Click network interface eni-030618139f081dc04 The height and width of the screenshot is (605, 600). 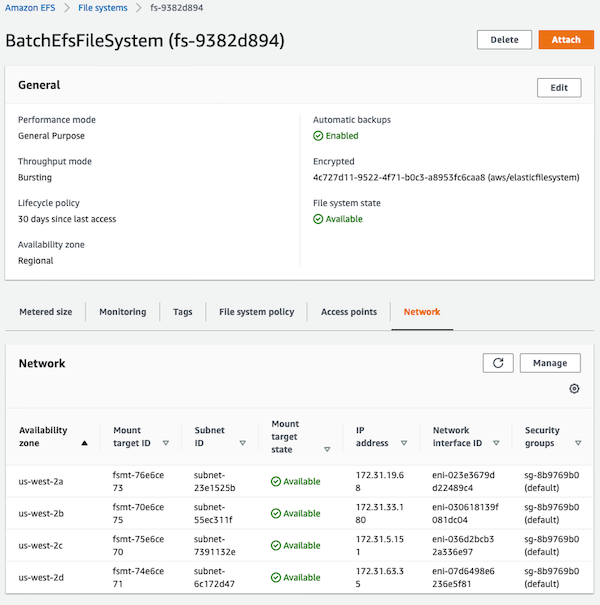465,514
